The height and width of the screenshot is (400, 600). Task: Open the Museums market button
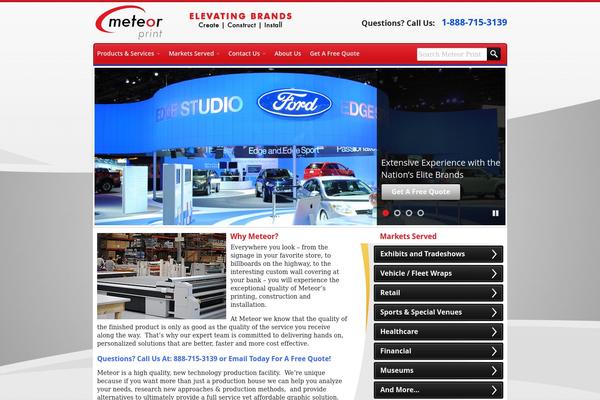point(438,371)
